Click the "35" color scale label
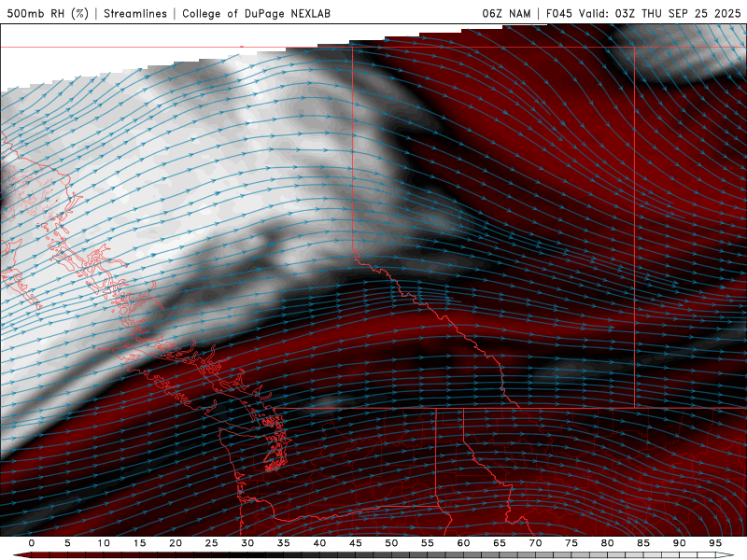This screenshot has width=747, height=560. tap(284, 543)
